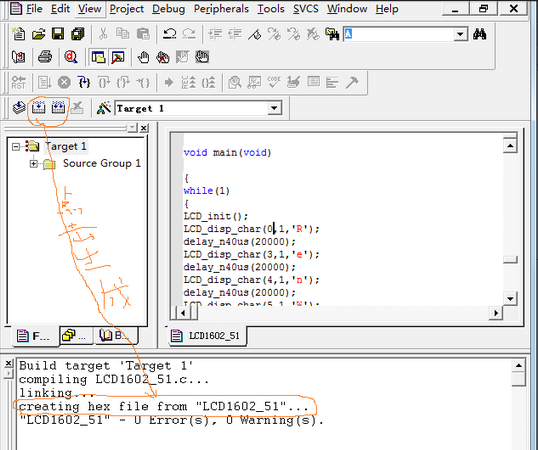Expand the Source Group 1 tree node
Image resolution: width=538 pixels, height=450 pixels.
click(x=33, y=164)
